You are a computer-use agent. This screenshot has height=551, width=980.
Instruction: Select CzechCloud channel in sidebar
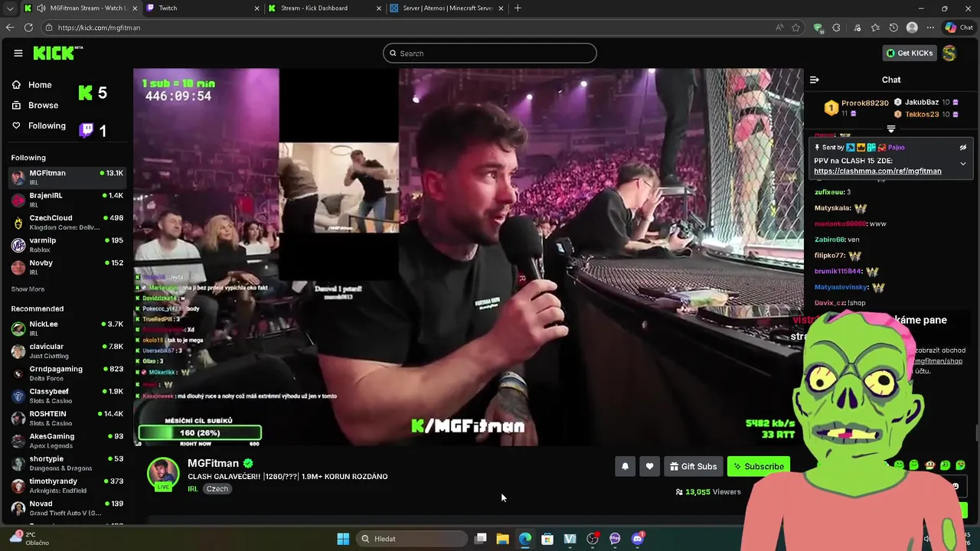click(x=67, y=222)
